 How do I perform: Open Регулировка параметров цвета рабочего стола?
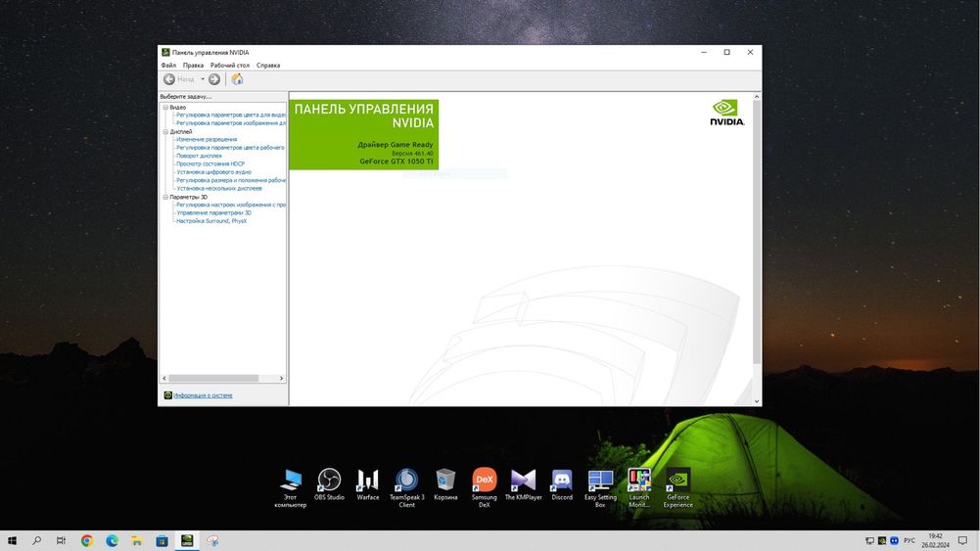point(230,148)
